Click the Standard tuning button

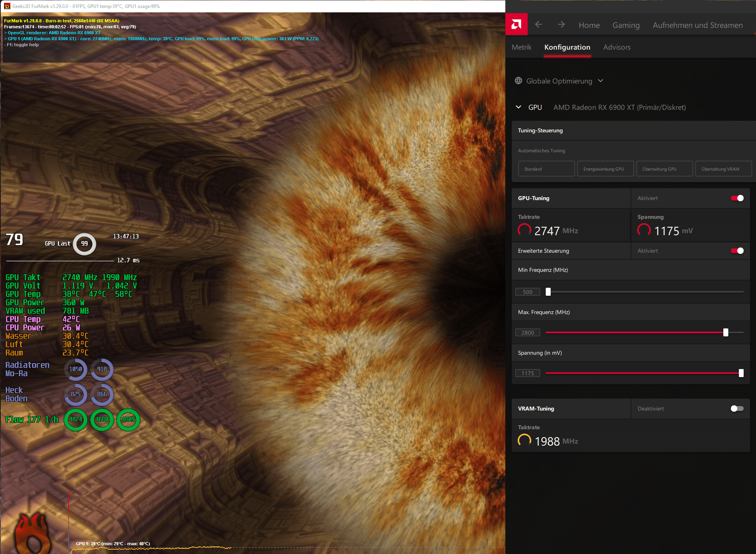click(546, 169)
